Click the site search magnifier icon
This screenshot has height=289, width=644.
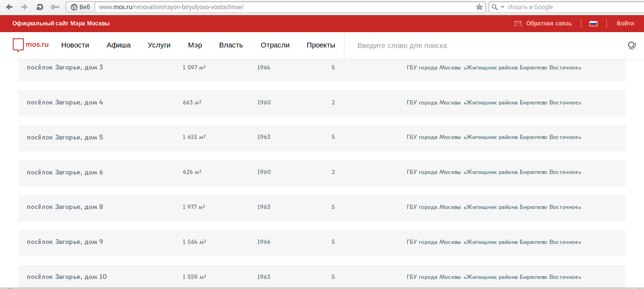(632, 46)
